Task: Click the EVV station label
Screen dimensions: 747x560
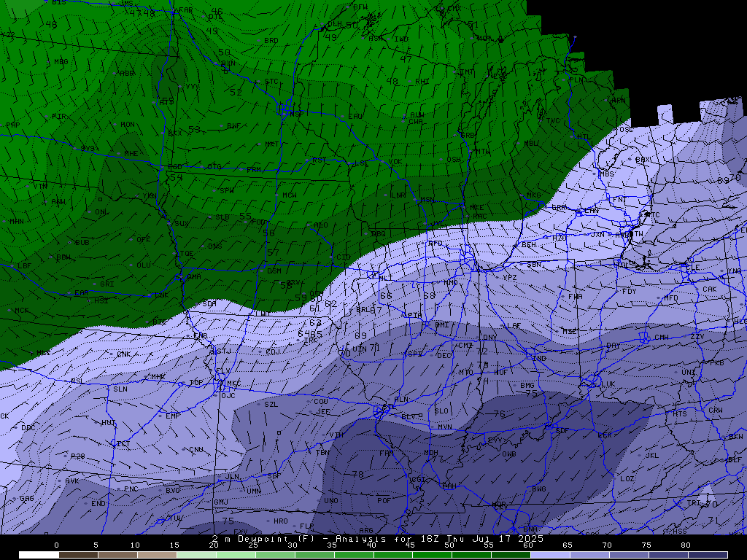Action: [495, 441]
